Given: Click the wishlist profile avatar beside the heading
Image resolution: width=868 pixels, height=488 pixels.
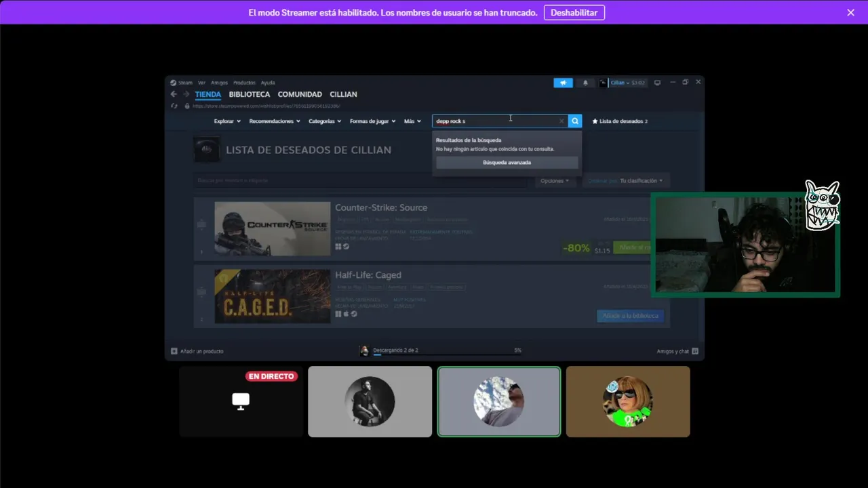Looking at the screenshot, I should tap(206, 150).
